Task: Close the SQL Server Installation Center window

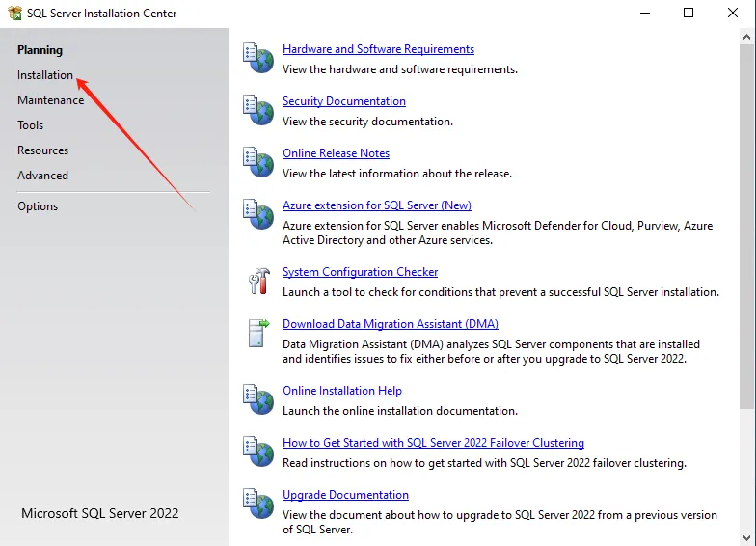Action: 733,14
